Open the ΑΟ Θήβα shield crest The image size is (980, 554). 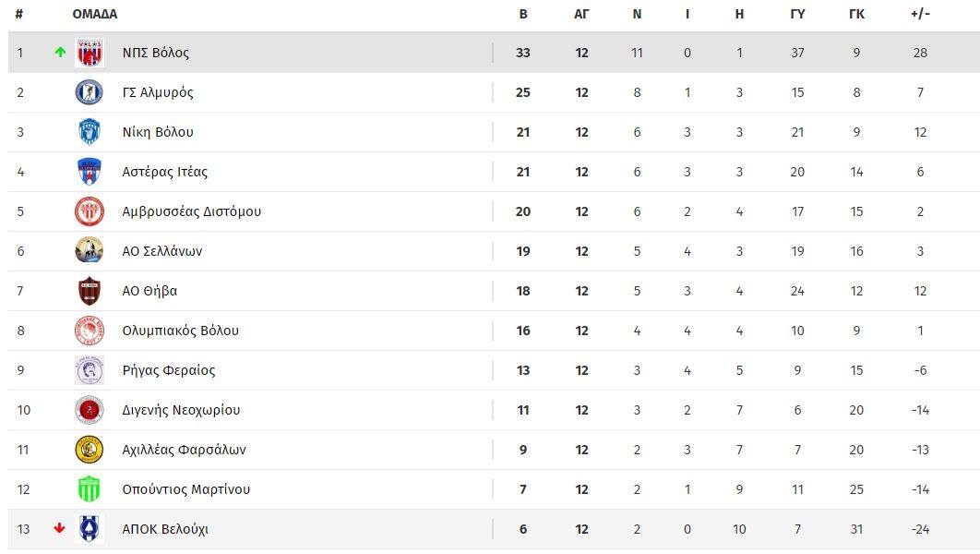click(90, 291)
